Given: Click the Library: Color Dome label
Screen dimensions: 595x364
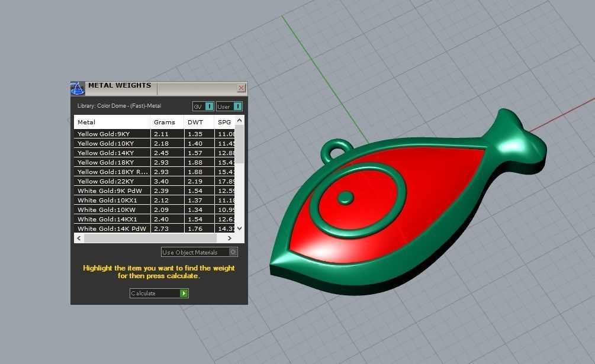Looking at the screenshot, I should pyautogui.click(x=119, y=106).
